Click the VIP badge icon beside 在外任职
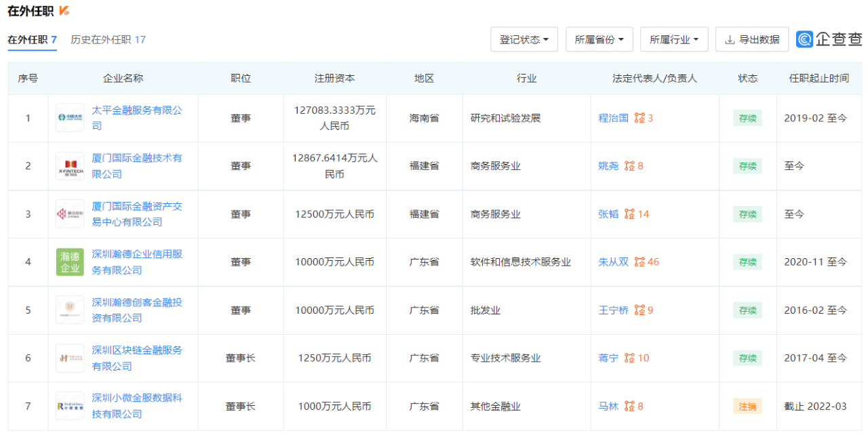 (64, 11)
